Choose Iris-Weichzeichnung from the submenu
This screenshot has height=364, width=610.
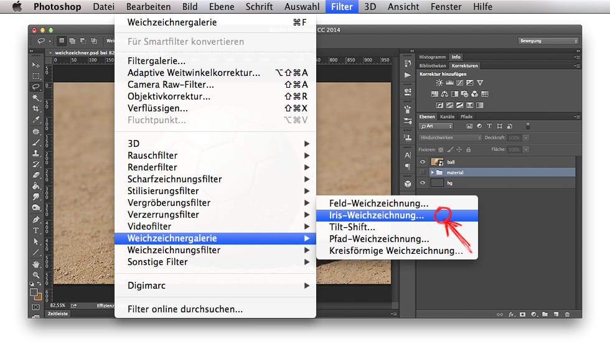click(397, 215)
